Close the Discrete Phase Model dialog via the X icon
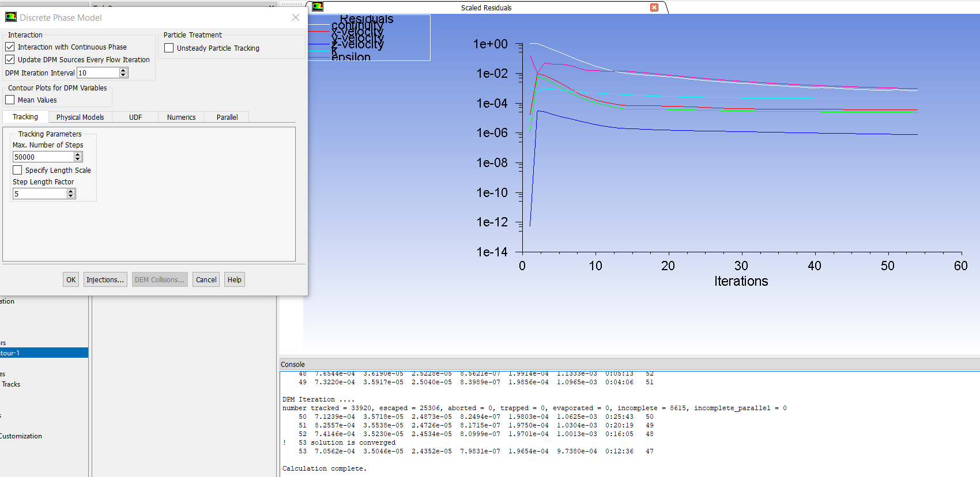980x477 pixels. click(x=296, y=17)
